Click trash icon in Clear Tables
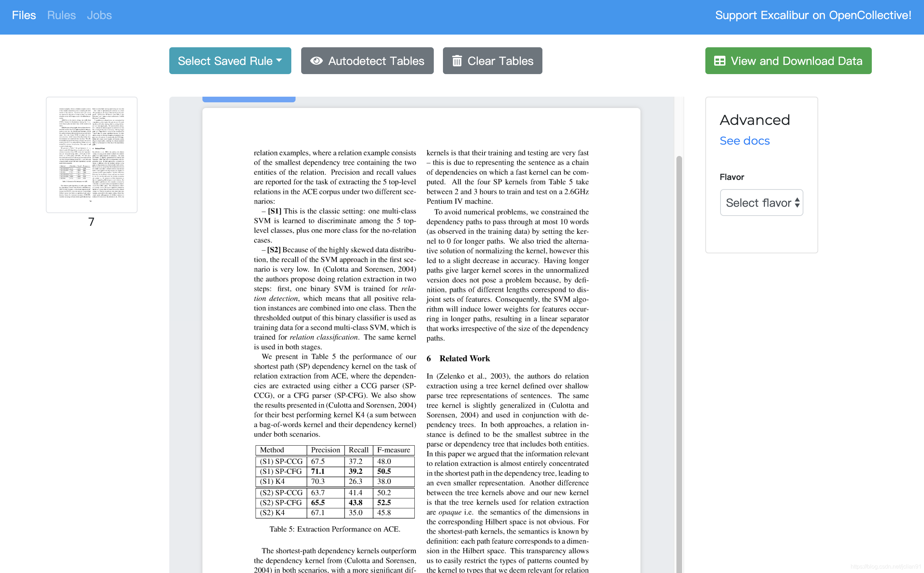The width and height of the screenshot is (924, 573). coord(457,61)
